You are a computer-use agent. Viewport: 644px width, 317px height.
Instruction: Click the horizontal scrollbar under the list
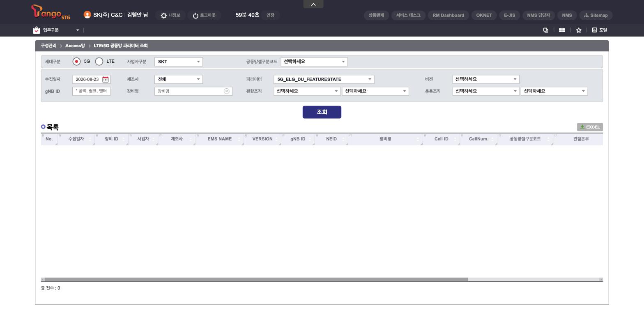point(256,280)
